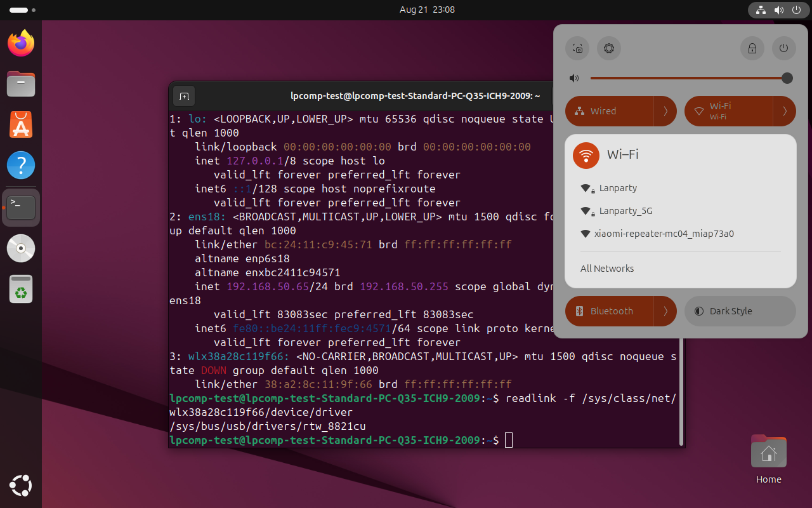Open the power off menu button
812x508 pixels.
[x=784, y=48]
